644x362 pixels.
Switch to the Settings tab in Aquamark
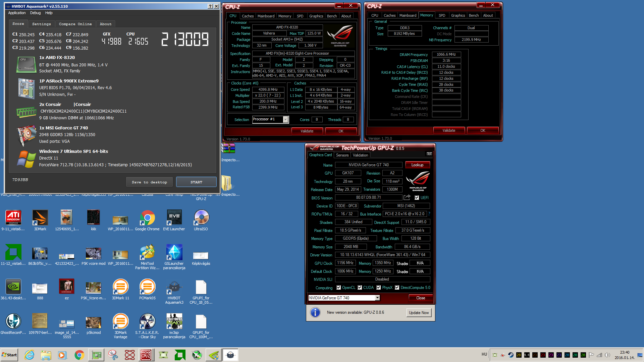point(42,24)
